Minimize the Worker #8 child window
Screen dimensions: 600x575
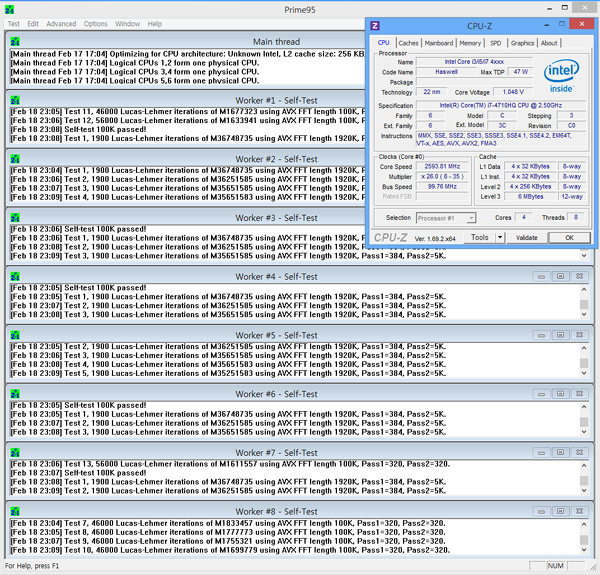tap(541, 511)
